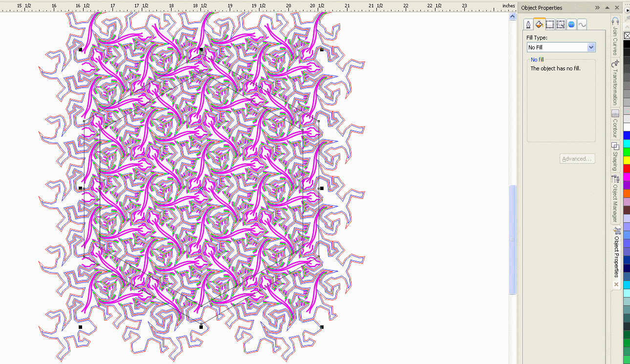The image size is (630, 364).
Task: Close the docker using X below Object Properties tab
Action: [616, 284]
